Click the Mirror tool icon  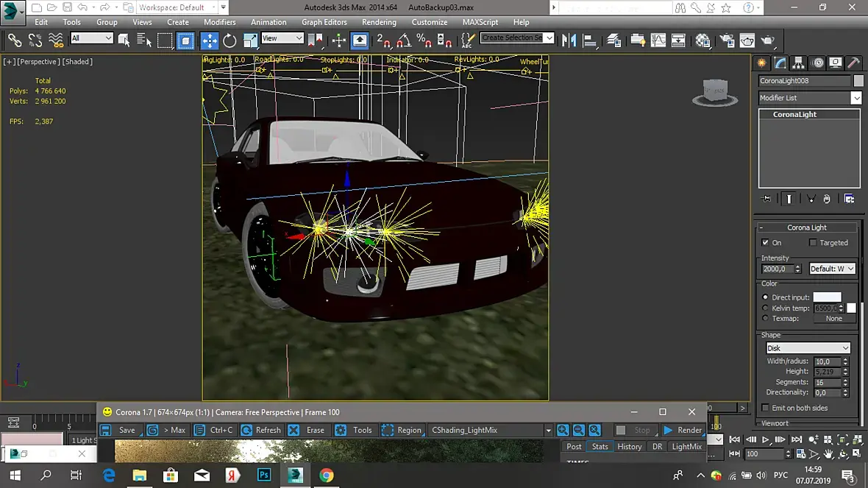tap(569, 40)
